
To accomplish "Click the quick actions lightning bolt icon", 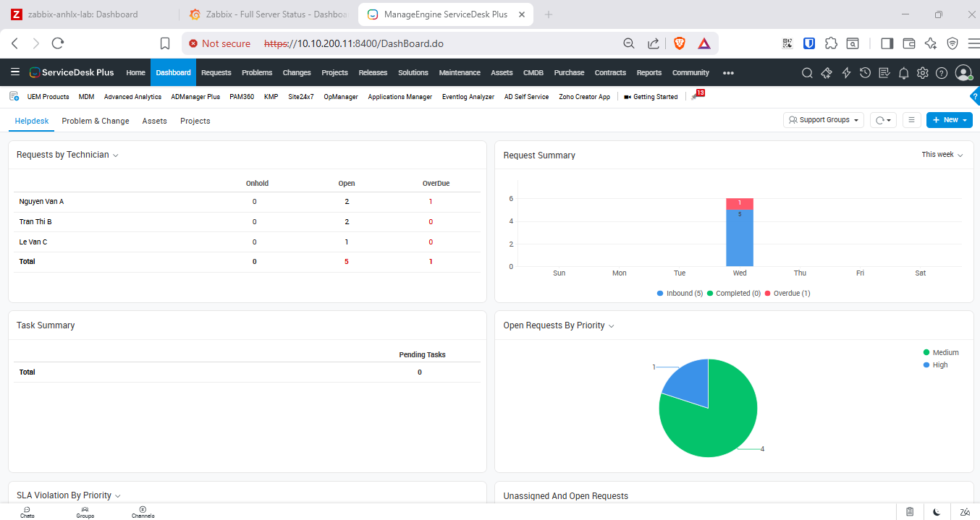I will coord(846,73).
